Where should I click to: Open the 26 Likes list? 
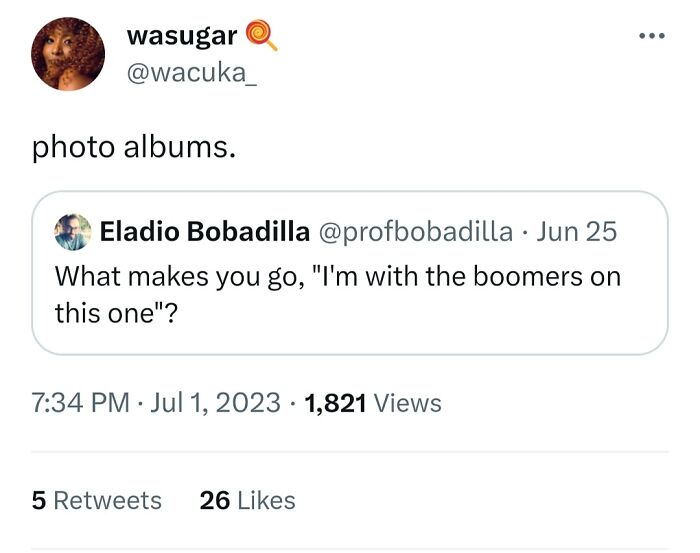(247, 500)
